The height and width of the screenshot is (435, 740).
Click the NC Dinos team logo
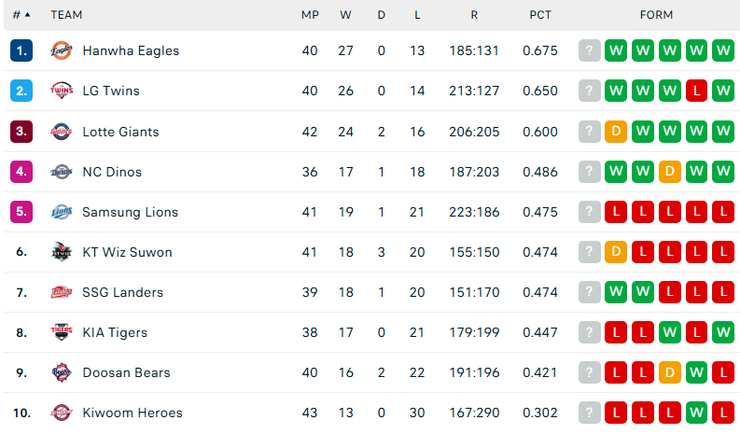(x=62, y=172)
